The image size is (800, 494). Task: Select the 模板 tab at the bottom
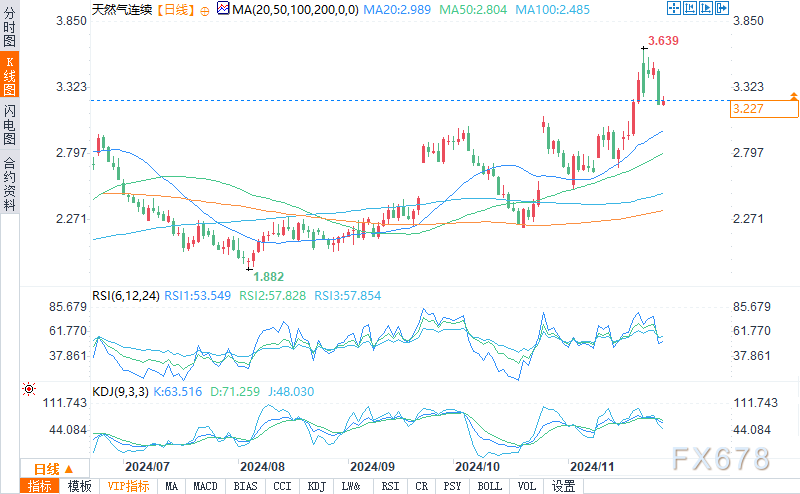tap(79, 486)
